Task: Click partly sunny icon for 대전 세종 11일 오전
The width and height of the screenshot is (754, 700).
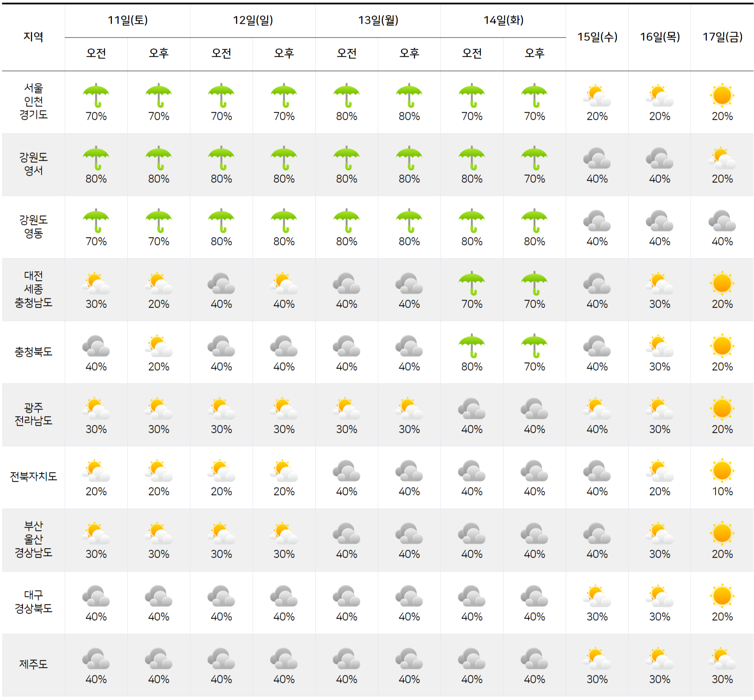Action: coord(96,283)
